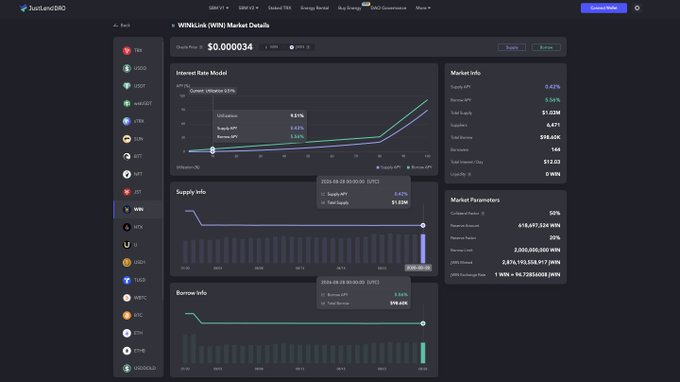680x382 pixels.
Task: Click the Total Supply $1.03M value
Action: pyautogui.click(x=551, y=113)
